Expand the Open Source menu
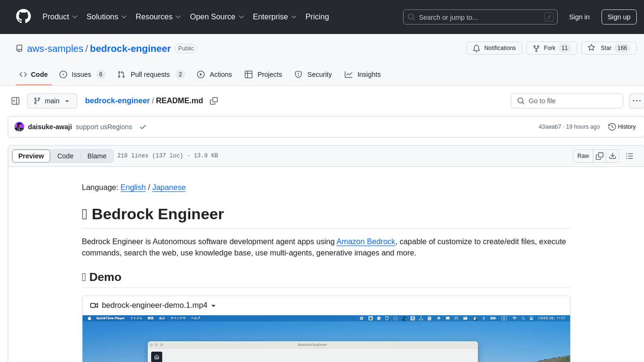Viewport: 644px width, 362px height. [217, 17]
